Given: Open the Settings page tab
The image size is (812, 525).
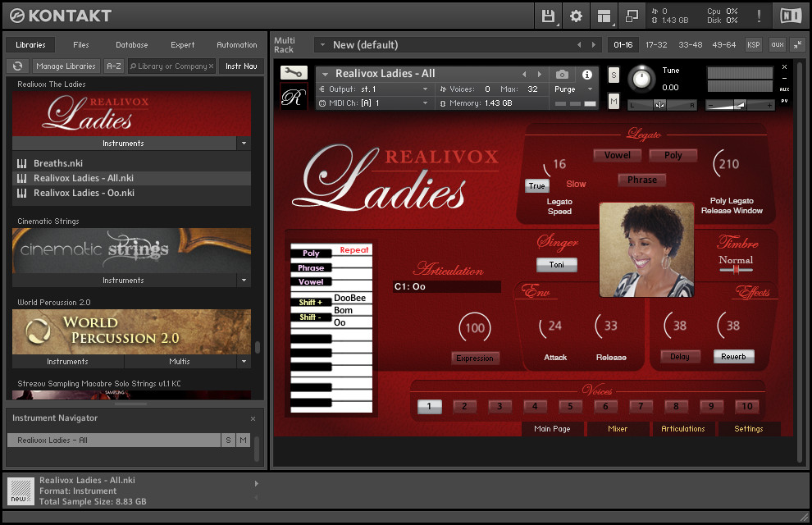Looking at the screenshot, I should tap(749, 429).
